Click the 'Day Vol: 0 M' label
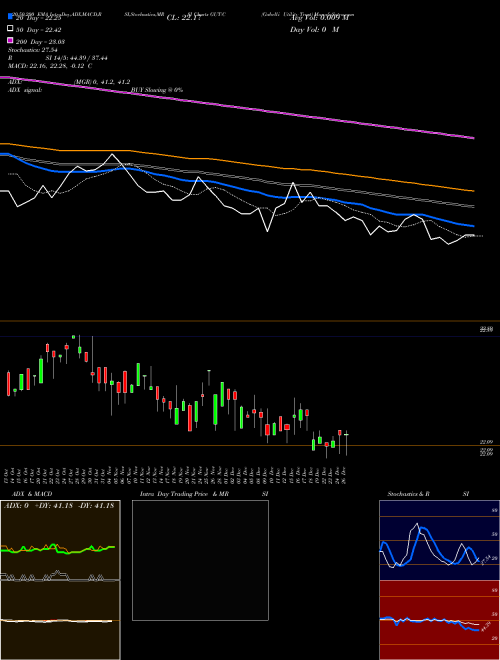 click(x=314, y=30)
